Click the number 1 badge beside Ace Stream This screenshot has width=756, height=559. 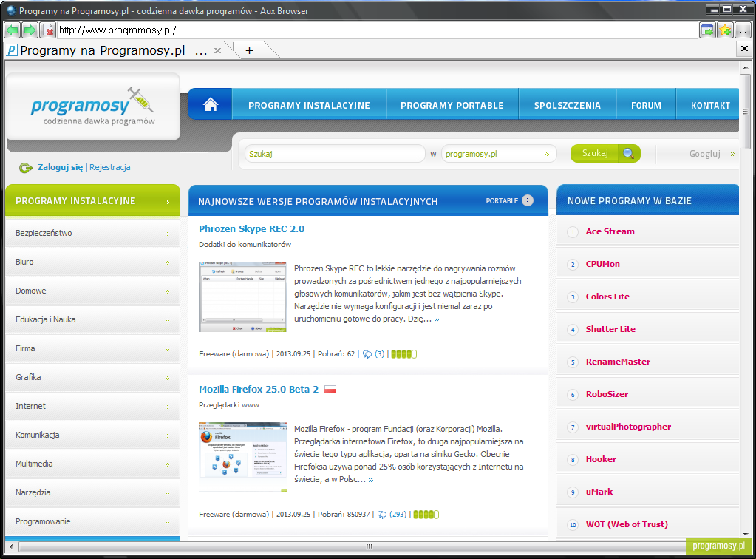573,232
